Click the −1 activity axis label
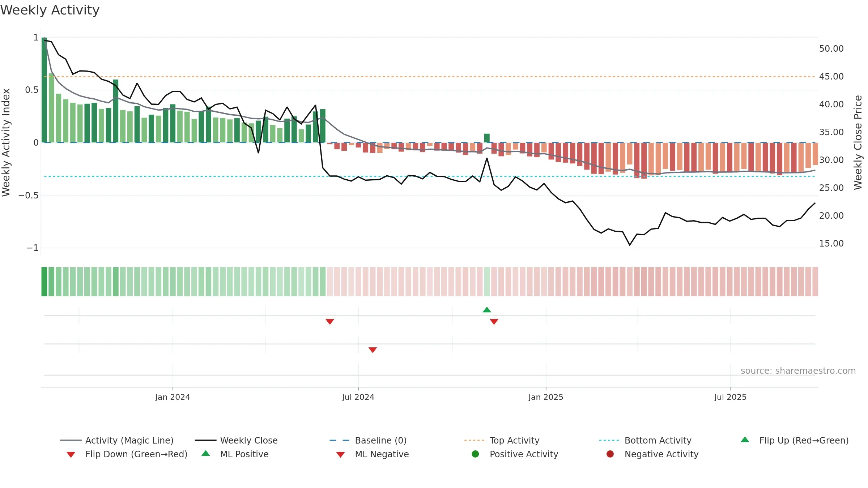Screen dimensions: 868x488 click(x=32, y=248)
